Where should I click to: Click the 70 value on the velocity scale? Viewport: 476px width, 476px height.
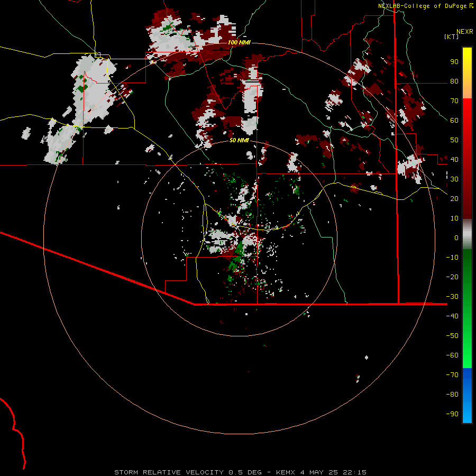[x=454, y=101]
